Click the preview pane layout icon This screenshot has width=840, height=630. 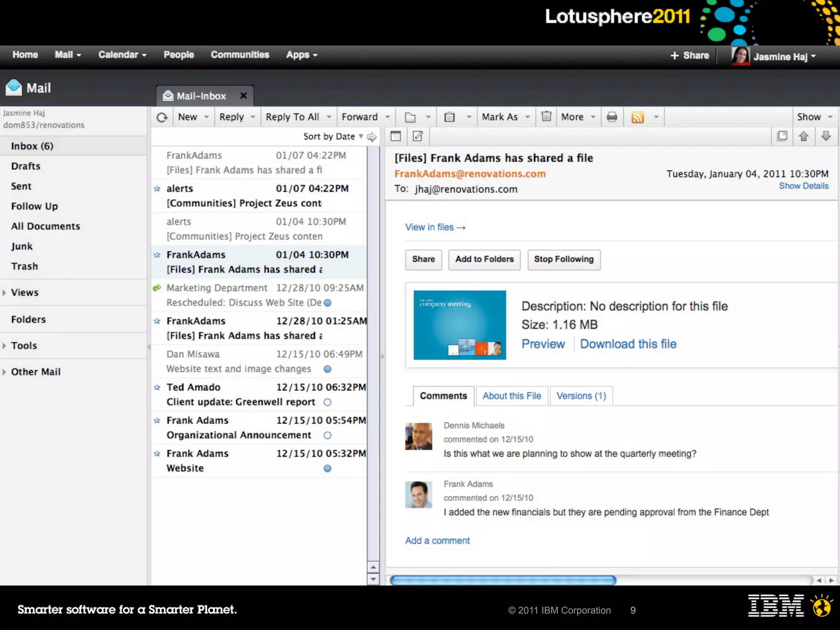(x=395, y=136)
